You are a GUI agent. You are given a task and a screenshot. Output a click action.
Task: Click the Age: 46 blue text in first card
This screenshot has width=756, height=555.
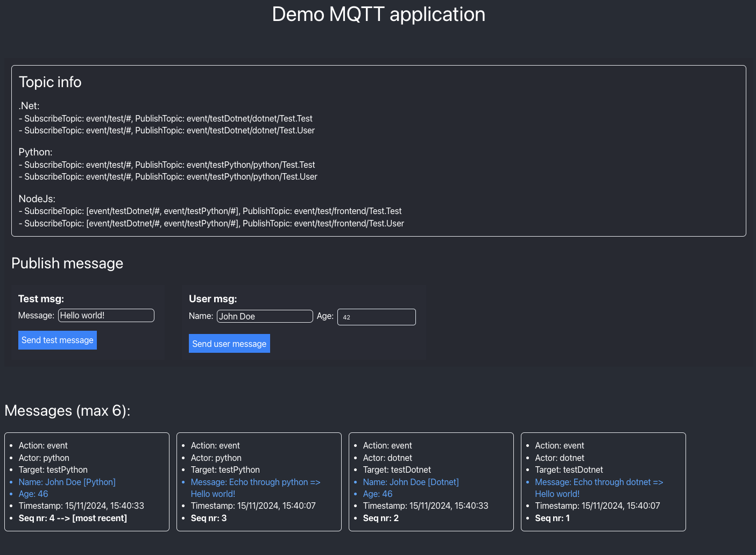pyautogui.click(x=33, y=494)
